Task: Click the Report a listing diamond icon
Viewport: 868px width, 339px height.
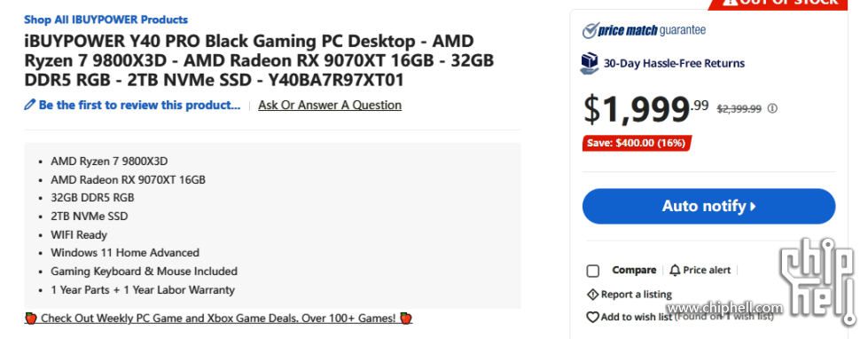Action: click(592, 294)
